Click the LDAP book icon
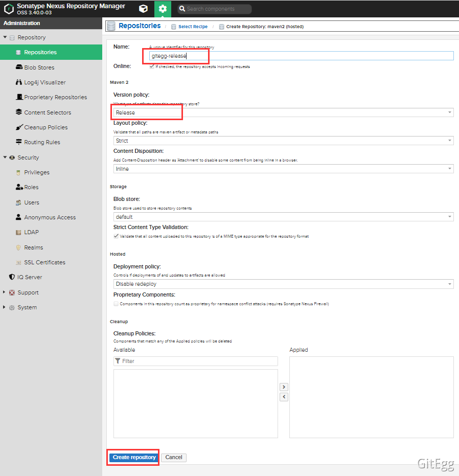This screenshot has height=476, width=459. point(18,232)
